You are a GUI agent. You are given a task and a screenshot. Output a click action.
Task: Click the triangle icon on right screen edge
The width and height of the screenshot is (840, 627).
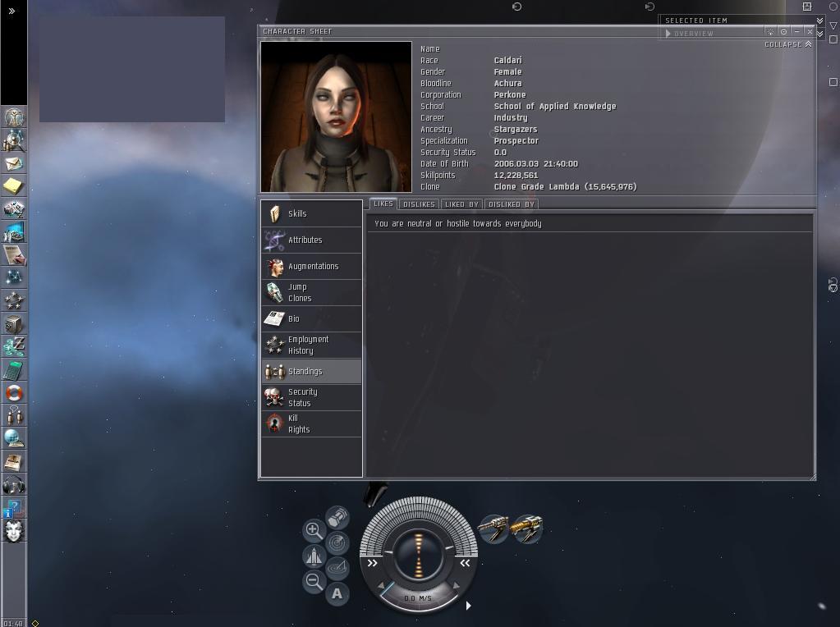coord(833,25)
